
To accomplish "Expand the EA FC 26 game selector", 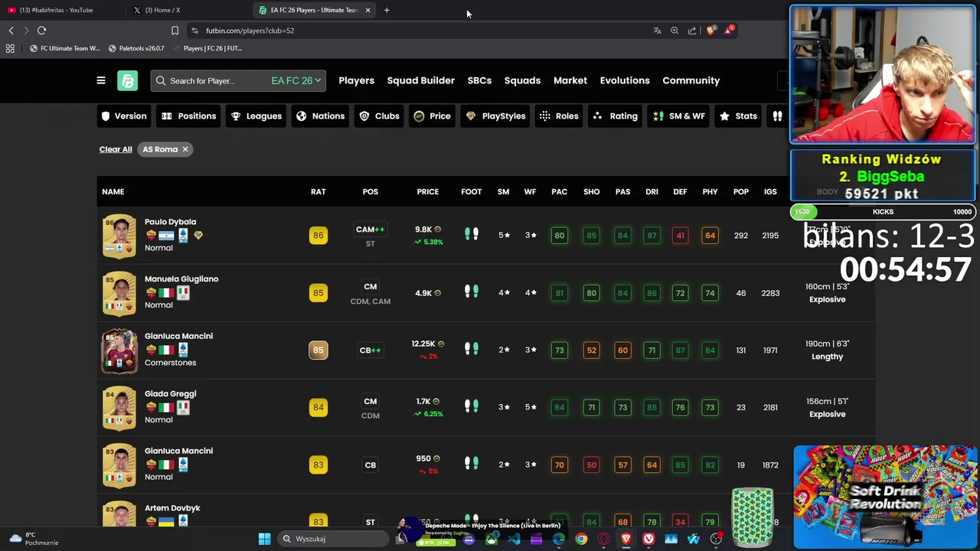I will point(296,80).
